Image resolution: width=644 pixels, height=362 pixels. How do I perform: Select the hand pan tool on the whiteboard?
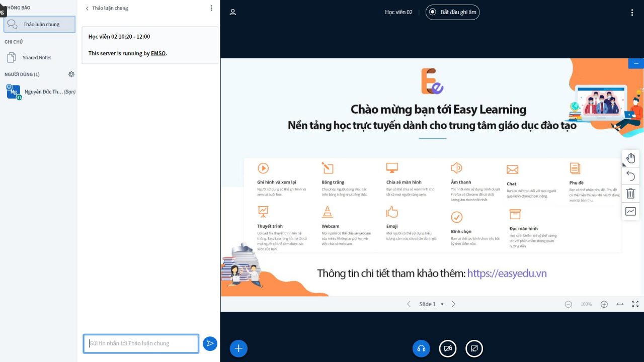tap(630, 158)
